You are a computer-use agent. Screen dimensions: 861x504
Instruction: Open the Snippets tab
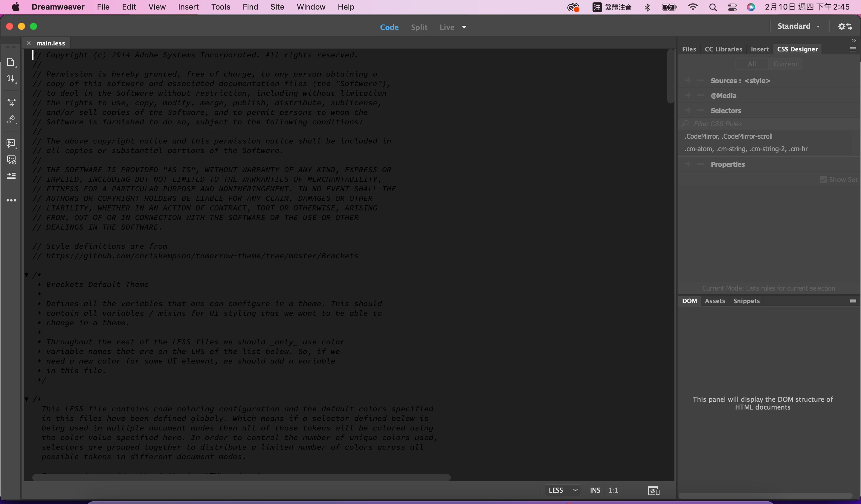click(x=746, y=301)
